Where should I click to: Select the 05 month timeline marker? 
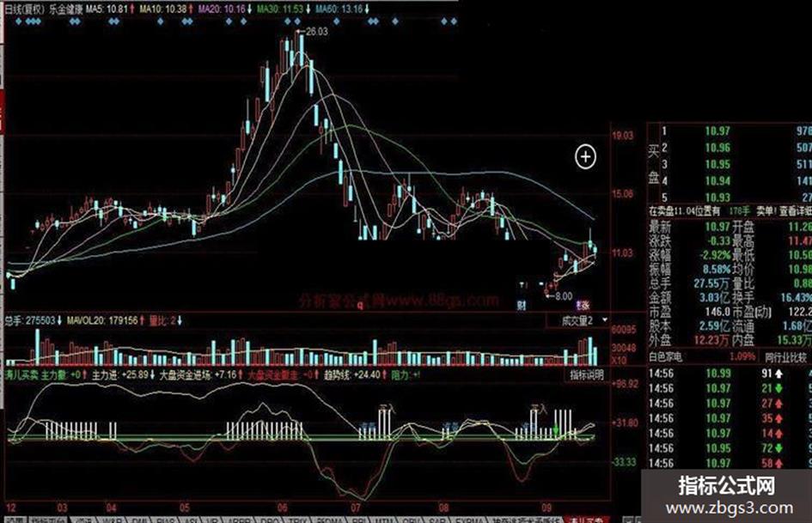tap(185, 508)
